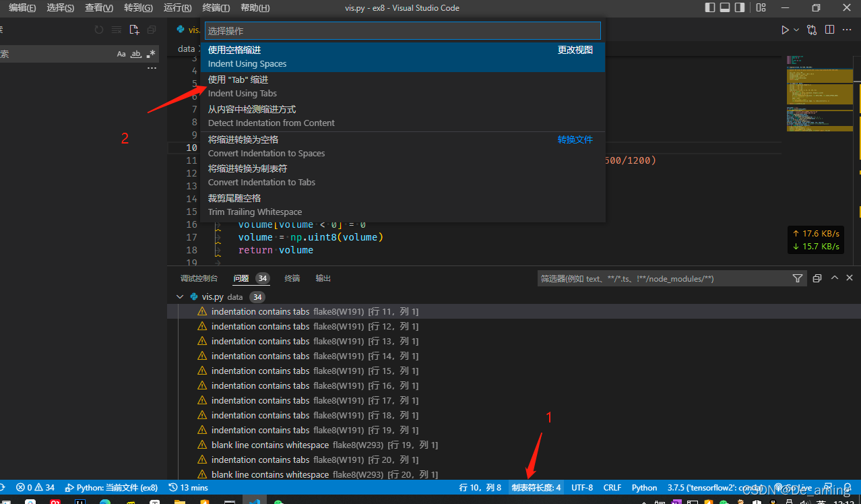The width and height of the screenshot is (861, 504).
Task: Close the bottom panel with X icon
Action: (x=850, y=278)
